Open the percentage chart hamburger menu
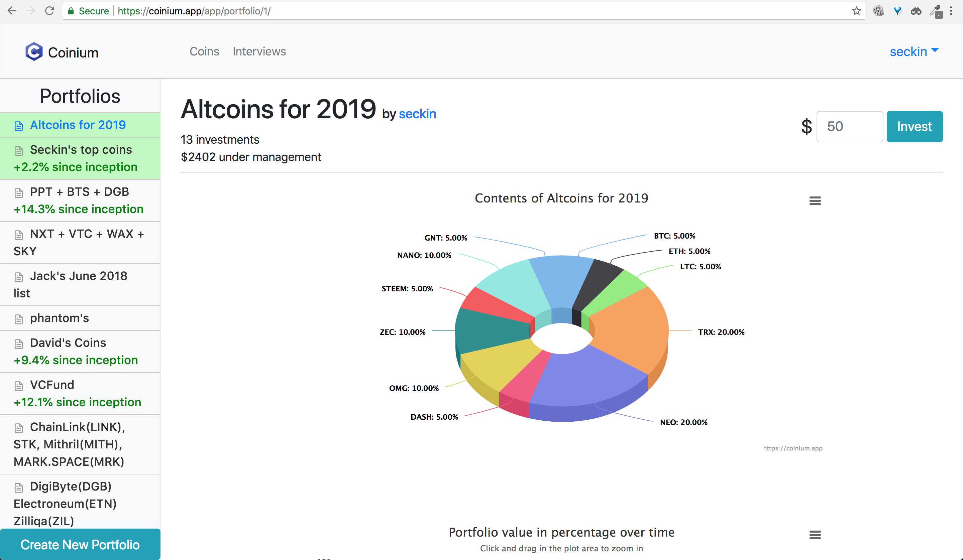The width and height of the screenshot is (963, 560). point(815,535)
